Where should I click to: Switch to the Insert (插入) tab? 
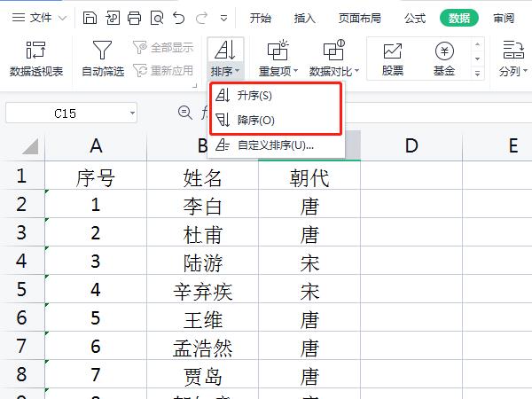304,18
